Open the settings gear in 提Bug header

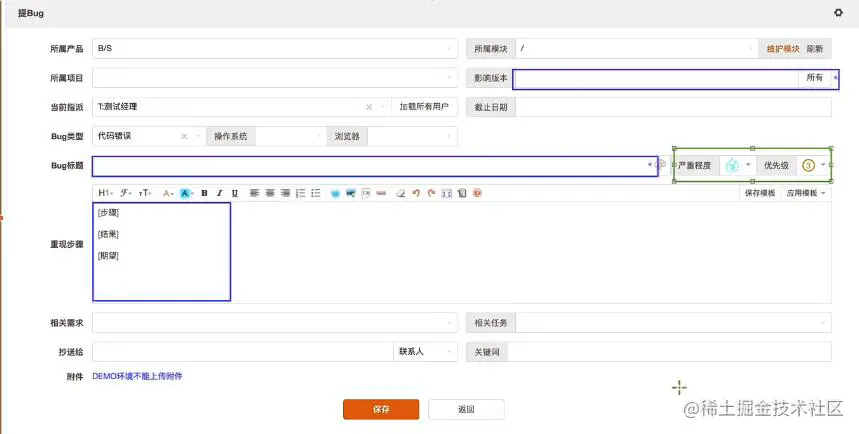click(838, 12)
